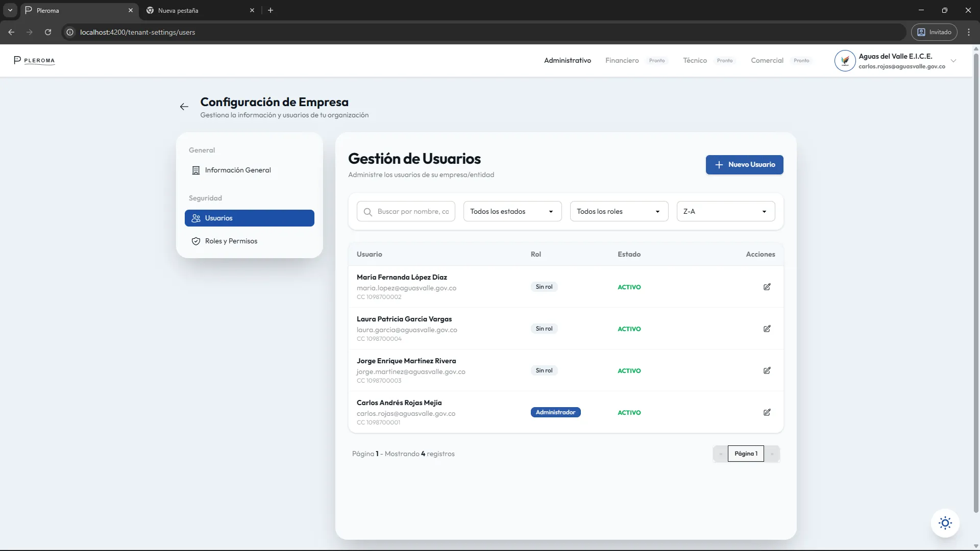
Task: Select the Comercial navigation item
Action: pyautogui.click(x=767, y=60)
